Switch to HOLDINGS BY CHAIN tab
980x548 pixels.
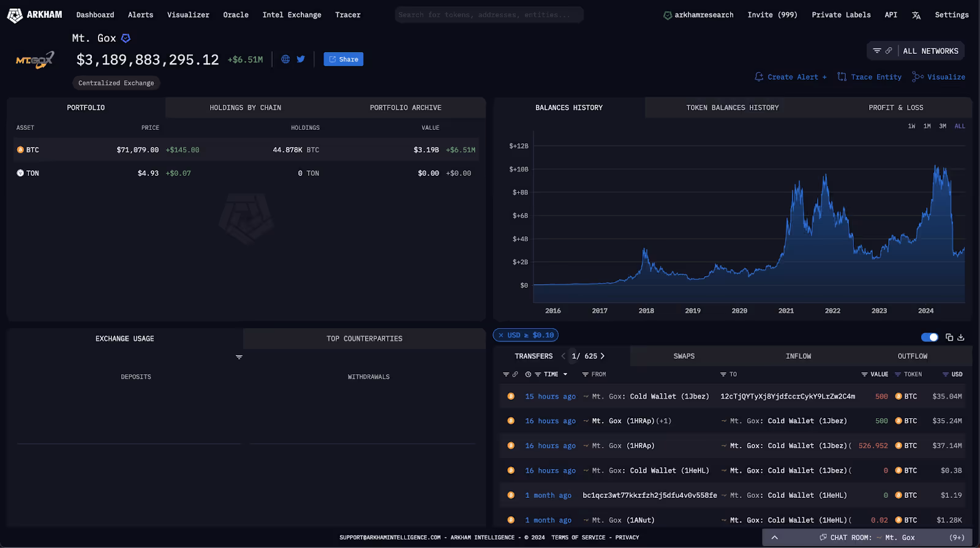pyautogui.click(x=246, y=108)
